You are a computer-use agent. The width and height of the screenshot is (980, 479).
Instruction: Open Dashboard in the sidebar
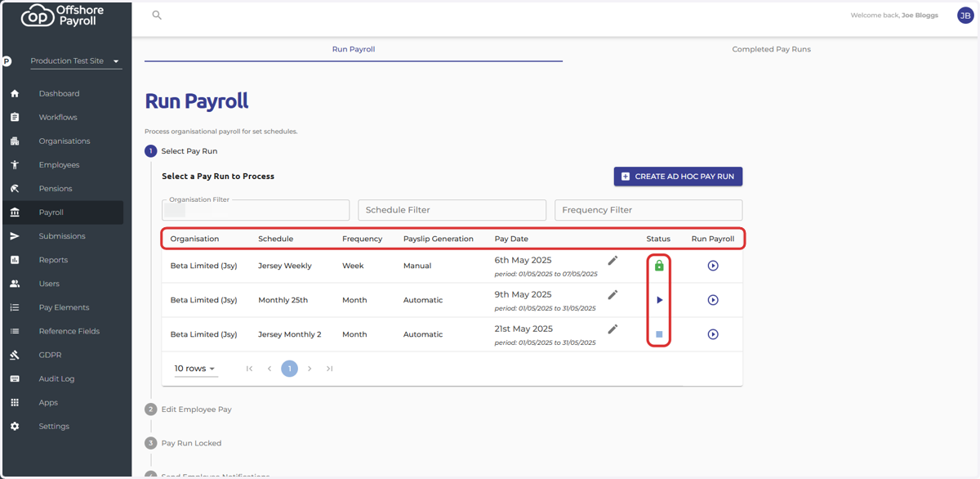(59, 93)
